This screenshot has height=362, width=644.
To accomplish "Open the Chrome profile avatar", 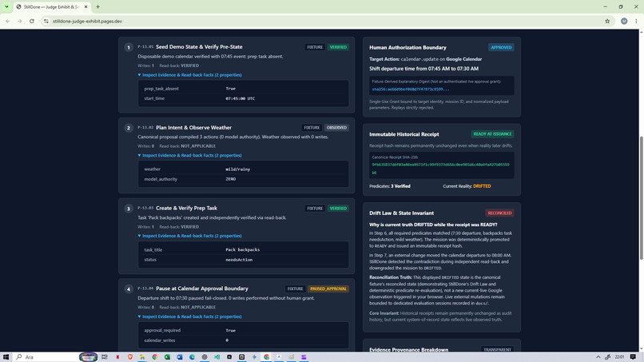I will pyautogui.click(x=624, y=21).
